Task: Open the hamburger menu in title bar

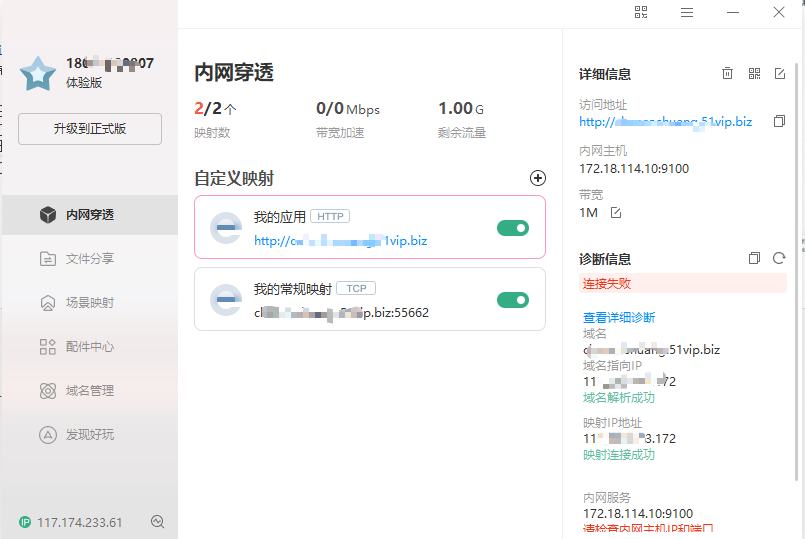Action: 687,12
